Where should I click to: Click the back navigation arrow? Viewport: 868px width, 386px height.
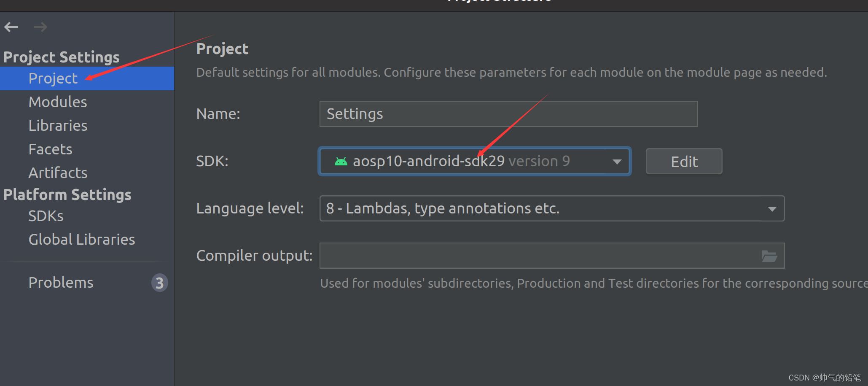click(x=11, y=27)
